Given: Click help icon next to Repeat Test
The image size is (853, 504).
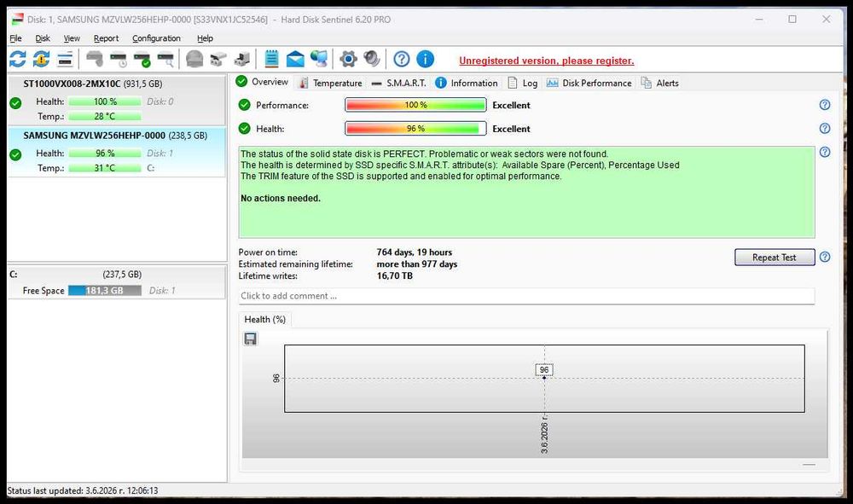Looking at the screenshot, I should point(825,257).
